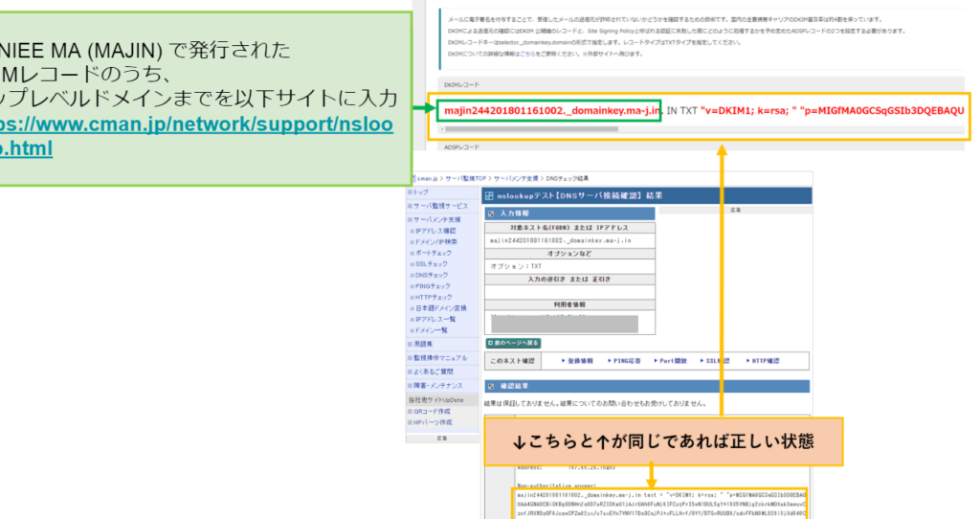Click the 前のページへ戻る button
Viewport: 980px width, 519px height.
(515, 342)
